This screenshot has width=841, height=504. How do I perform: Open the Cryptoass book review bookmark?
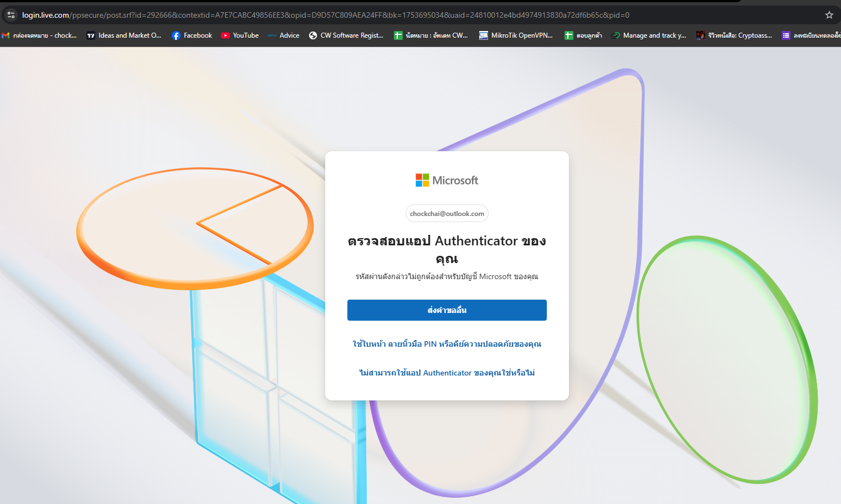click(734, 35)
